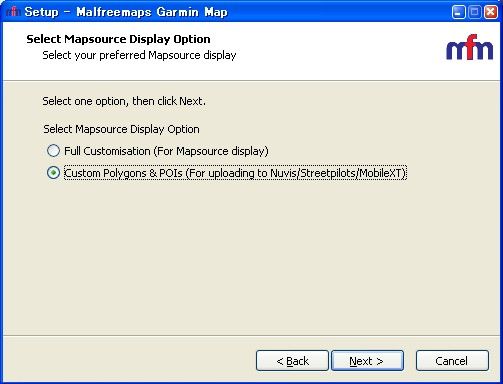Image resolution: width=503 pixels, height=384 pixels.
Task: Click the disabled maximize button
Action: [x=474, y=12]
